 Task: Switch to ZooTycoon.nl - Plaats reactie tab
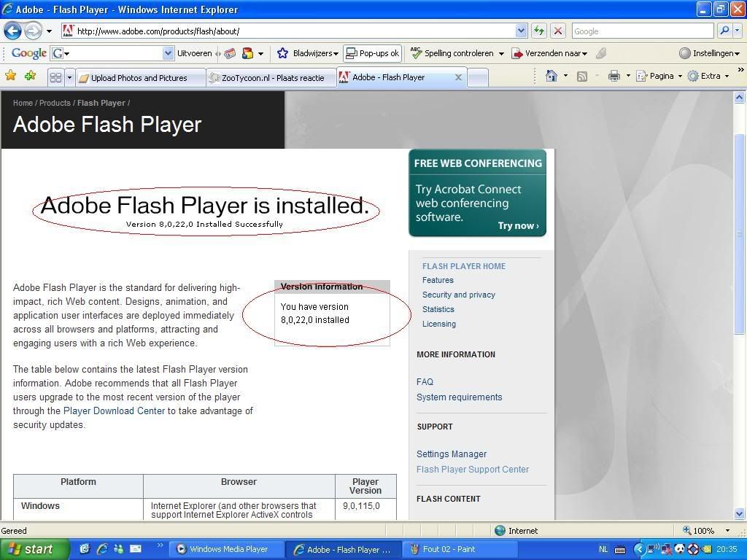click(x=272, y=78)
